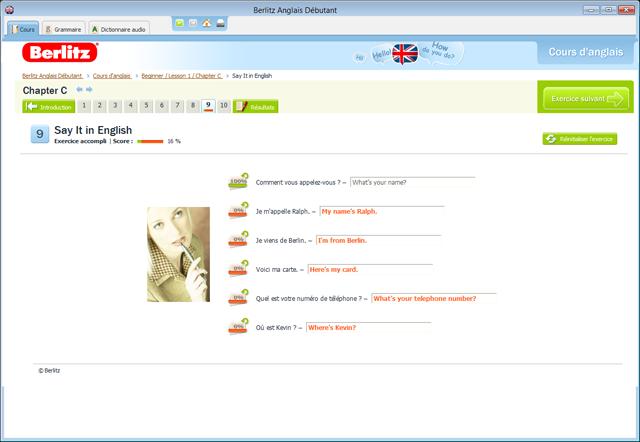Click the British flag speech bubble

[x=405, y=54]
